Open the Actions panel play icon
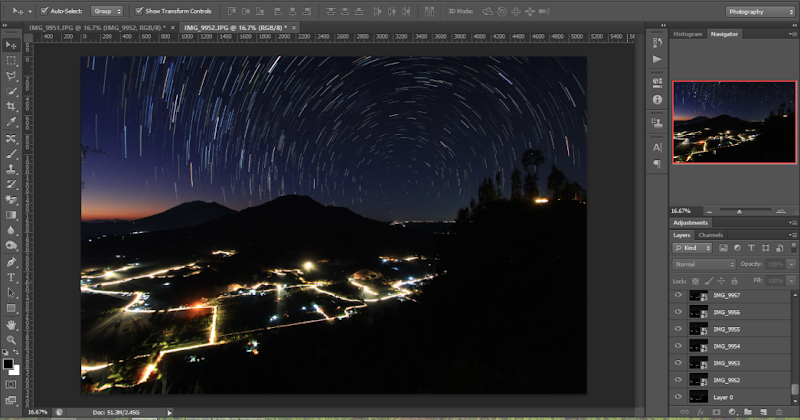This screenshot has height=420, width=800. (x=657, y=59)
